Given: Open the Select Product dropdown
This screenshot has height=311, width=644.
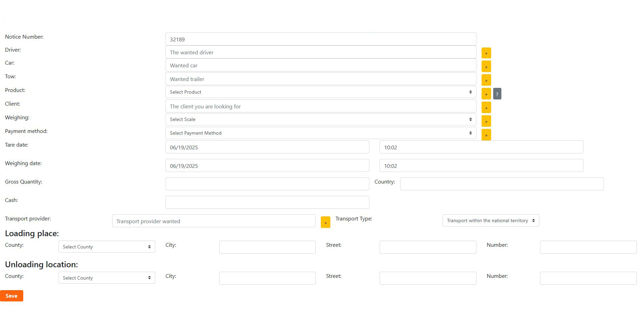Looking at the screenshot, I should (x=320, y=92).
